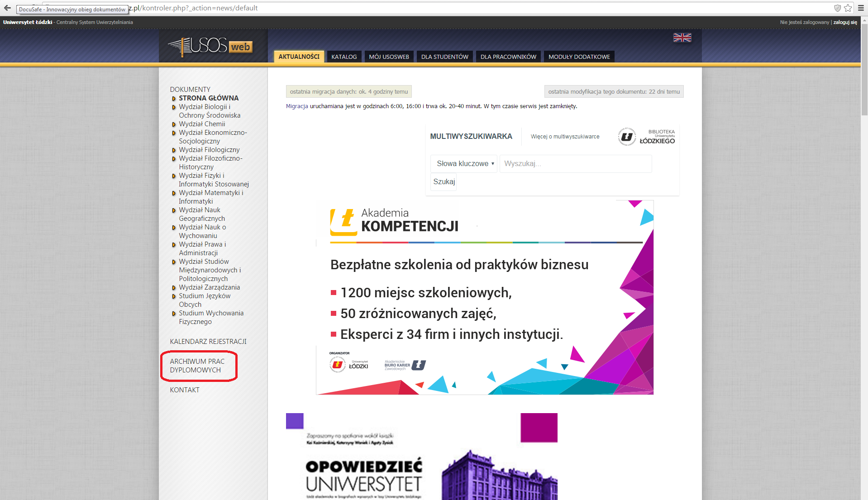Click the bullet icon beside Wydział Filologiczny
Viewport: 868px width, 500px height.
pyautogui.click(x=174, y=150)
